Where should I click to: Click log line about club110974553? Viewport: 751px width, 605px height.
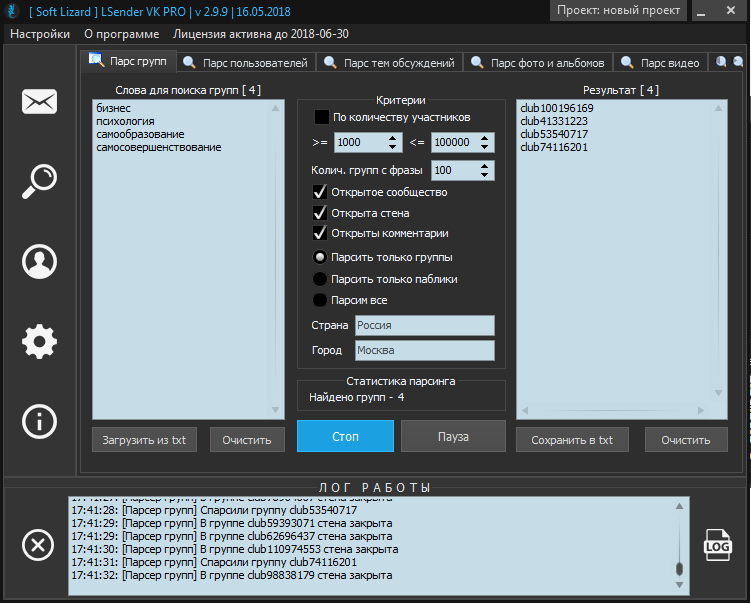click(235, 549)
